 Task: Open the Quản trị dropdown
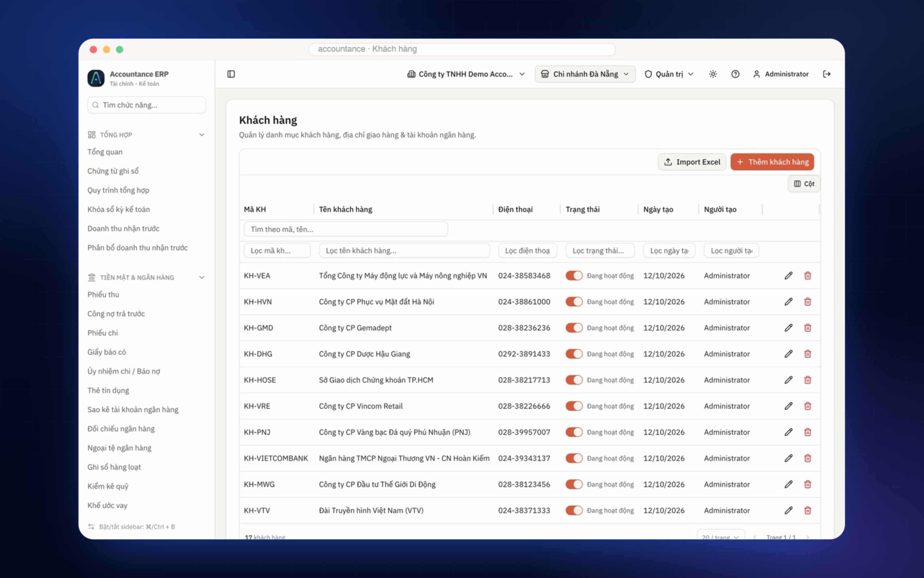[x=669, y=74]
